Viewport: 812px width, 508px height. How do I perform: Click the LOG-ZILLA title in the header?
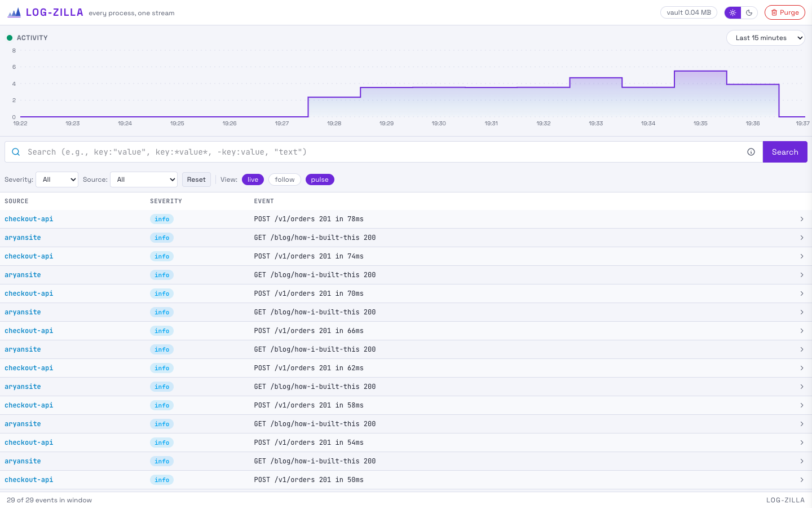point(55,12)
